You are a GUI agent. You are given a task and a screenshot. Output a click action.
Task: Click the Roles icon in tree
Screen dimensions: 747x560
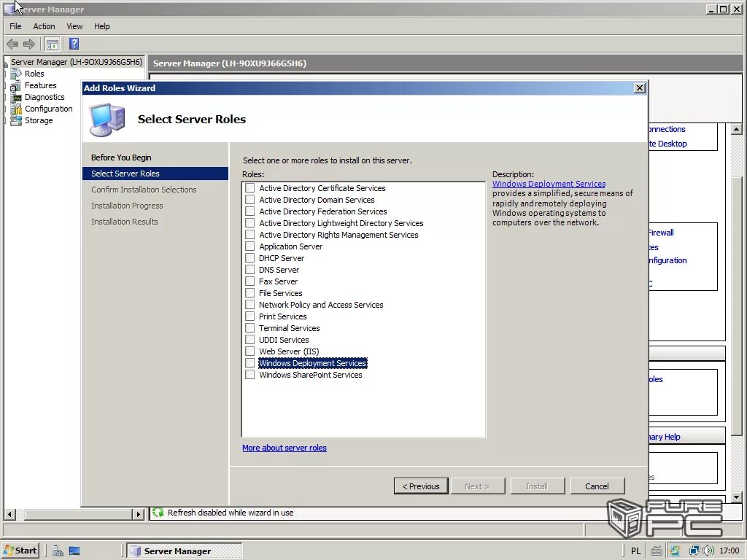[x=16, y=74]
